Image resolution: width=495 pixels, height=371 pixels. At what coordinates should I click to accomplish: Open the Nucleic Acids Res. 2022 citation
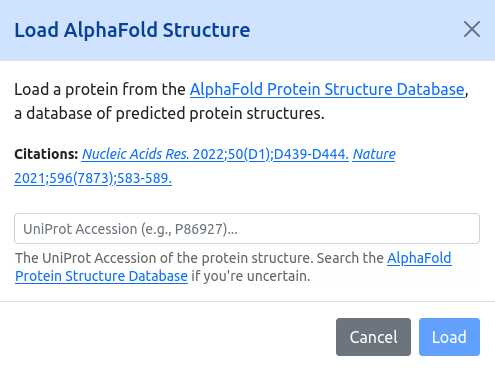(x=215, y=154)
